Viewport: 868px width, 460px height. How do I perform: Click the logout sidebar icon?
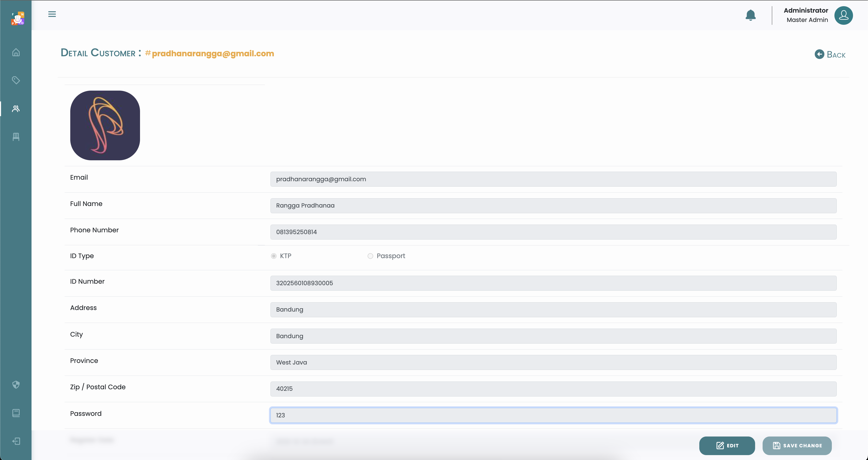tap(16, 441)
